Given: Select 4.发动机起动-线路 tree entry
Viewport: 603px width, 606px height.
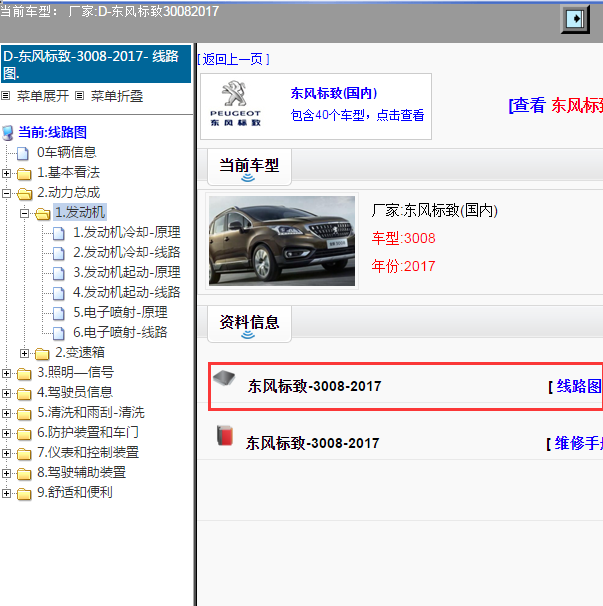Looking at the screenshot, I should click(127, 292).
